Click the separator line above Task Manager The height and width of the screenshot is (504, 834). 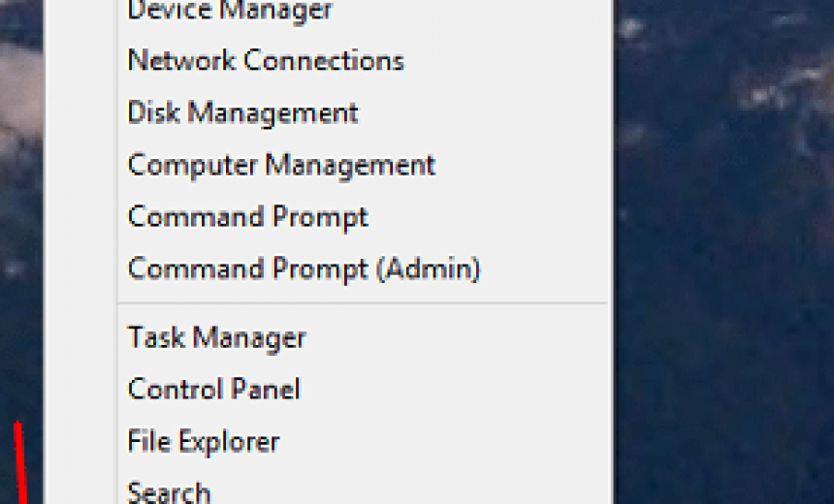click(x=363, y=303)
